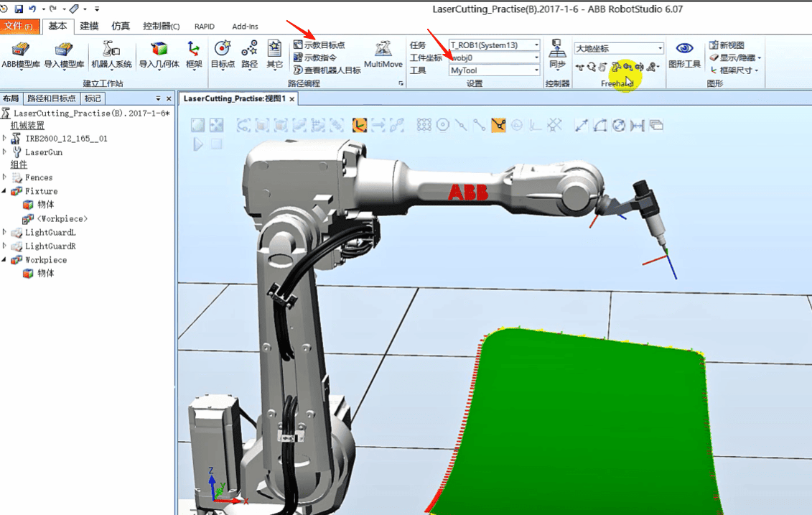The image size is (812, 515).
Task: Click the View All icon in viewport
Action: click(x=198, y=125)
